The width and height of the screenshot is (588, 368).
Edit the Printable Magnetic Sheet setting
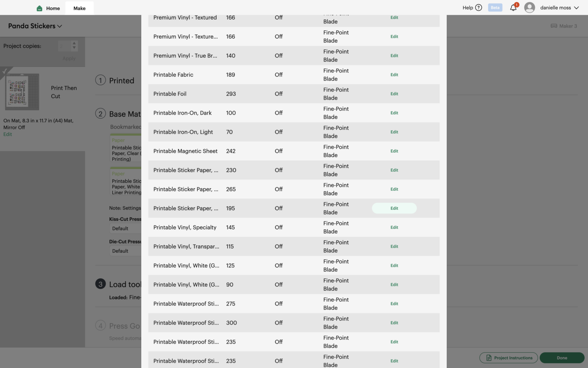click(x=394, y=151)
